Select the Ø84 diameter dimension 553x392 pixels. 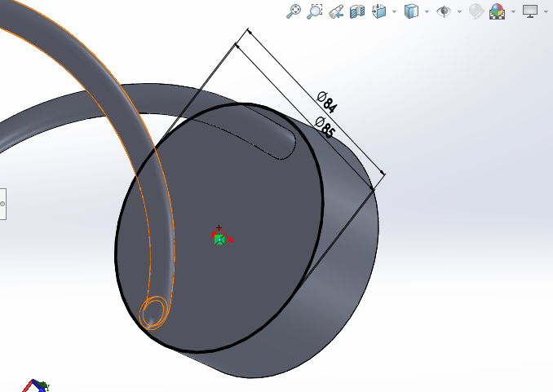pyautogui.click(x=326, y=102)
